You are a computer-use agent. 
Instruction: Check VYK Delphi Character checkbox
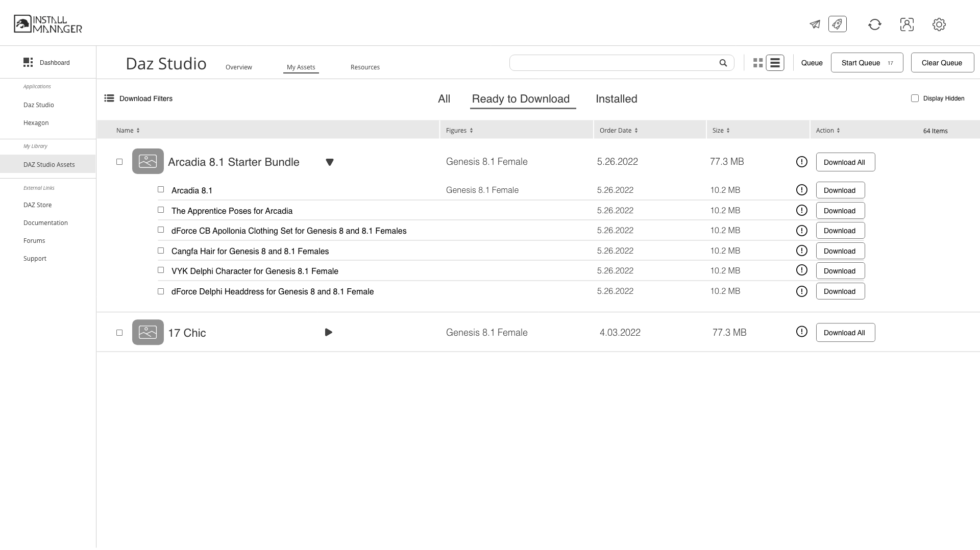[x=161, y=270]
